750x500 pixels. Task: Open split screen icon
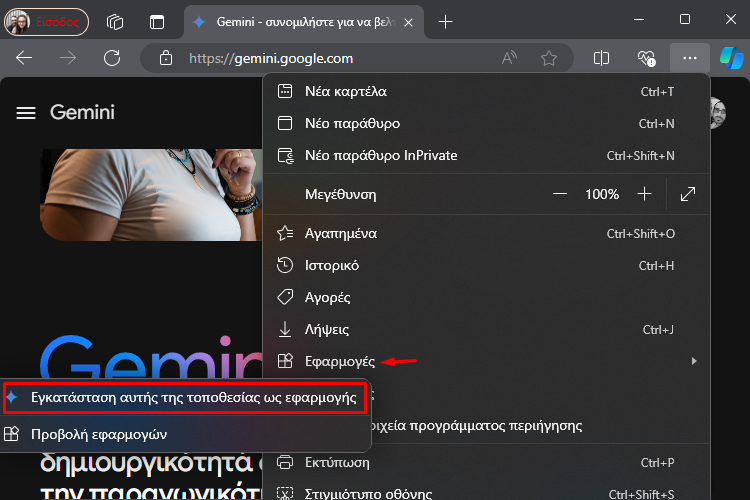[601, 58]
